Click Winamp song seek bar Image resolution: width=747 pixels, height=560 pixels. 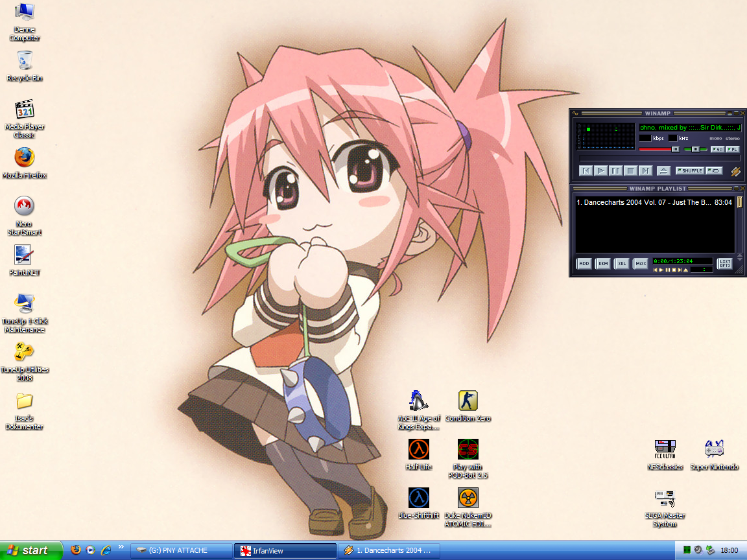(660, 158)
